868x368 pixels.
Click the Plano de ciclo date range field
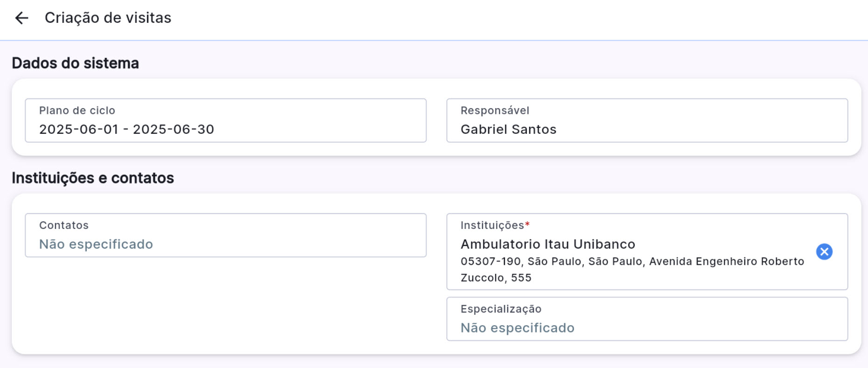226,120
